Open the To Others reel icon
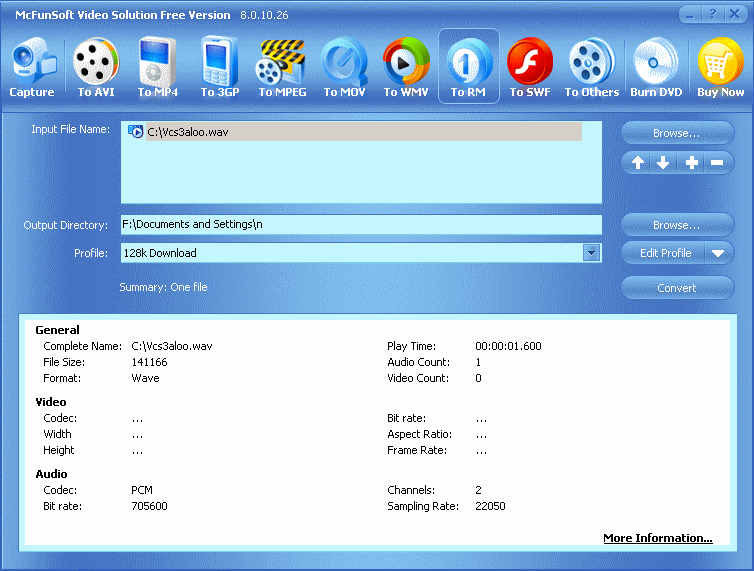Viewport: 754px width, 571px height. pyautogui.click(x=591, y=67)
